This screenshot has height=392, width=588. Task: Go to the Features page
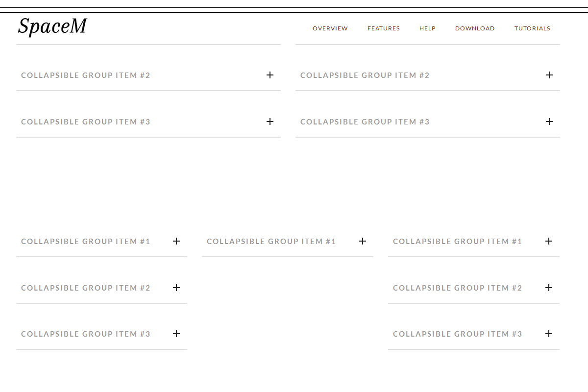[384, 28]
